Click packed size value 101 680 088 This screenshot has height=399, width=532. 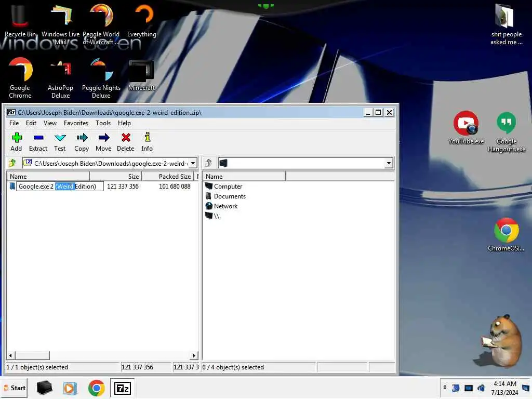175,187
